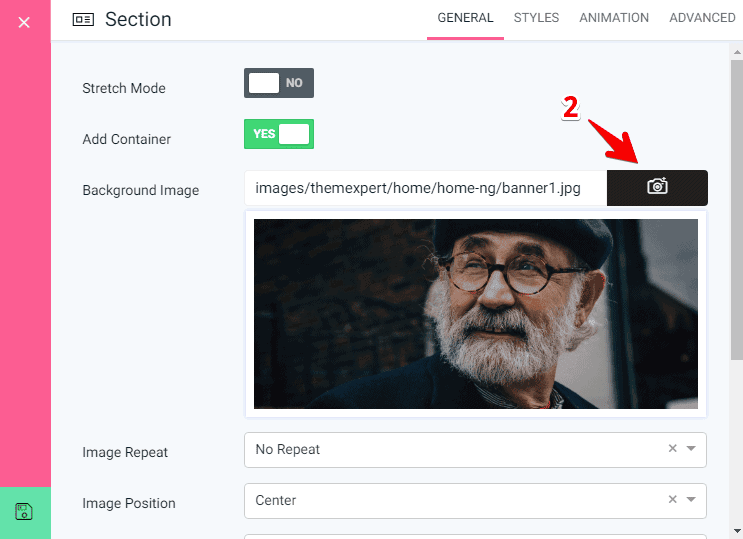The height and width of the screenshot is (539, 743).
Task: Click the old man banner image preview
Action: click(475, 313)
